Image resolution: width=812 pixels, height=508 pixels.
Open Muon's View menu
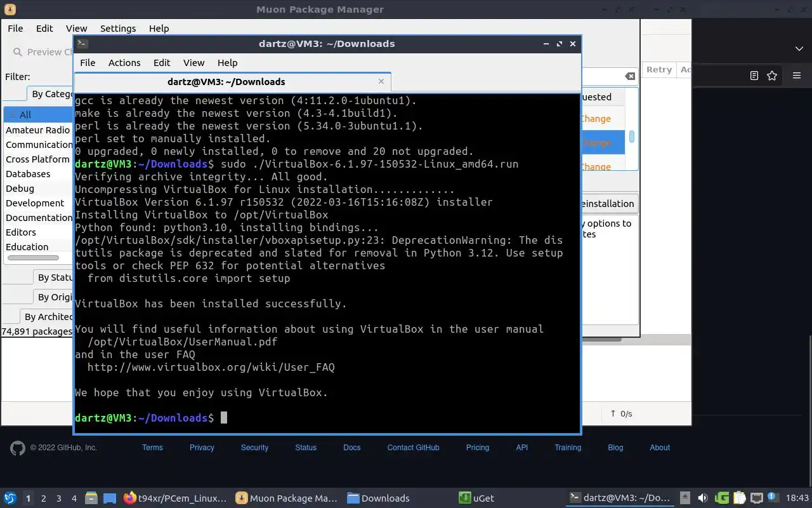coord(76,28)
